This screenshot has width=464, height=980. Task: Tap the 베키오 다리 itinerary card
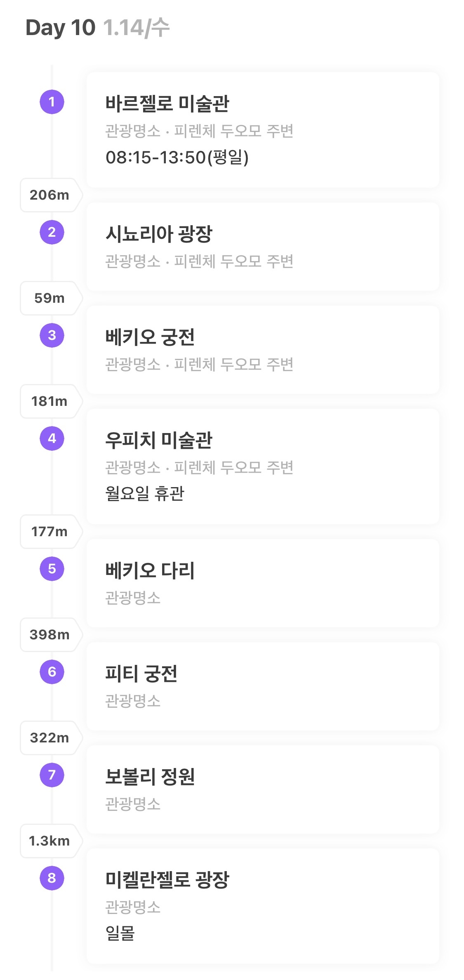pyautogui.click(x=263, y=583)
